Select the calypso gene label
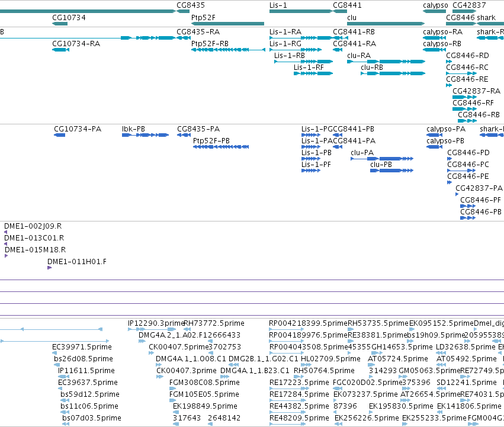The image size is (504, 427). coord(435,5)
